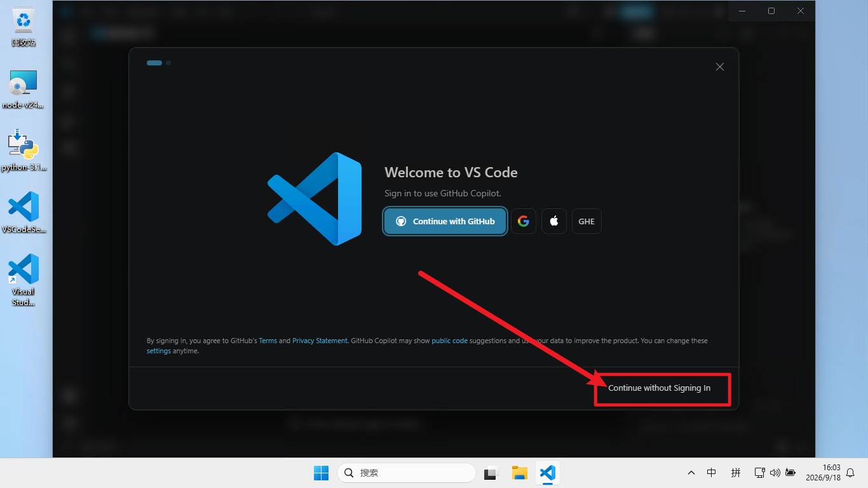Viewport: 868px width, 488px height.
Task: Select the Visual Studio Code shortcut icon
Action: click(x=24, y=280)
